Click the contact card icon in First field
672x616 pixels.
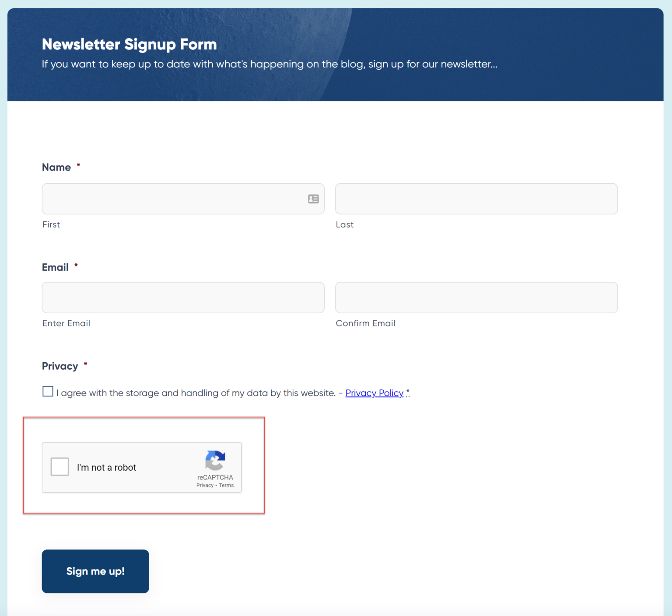tap(312, 199)
